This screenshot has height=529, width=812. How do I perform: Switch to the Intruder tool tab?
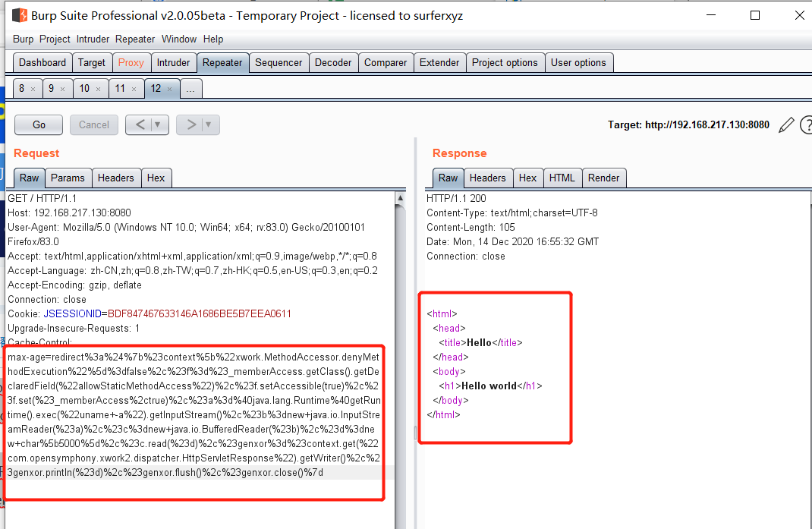(x=174, y=63)
